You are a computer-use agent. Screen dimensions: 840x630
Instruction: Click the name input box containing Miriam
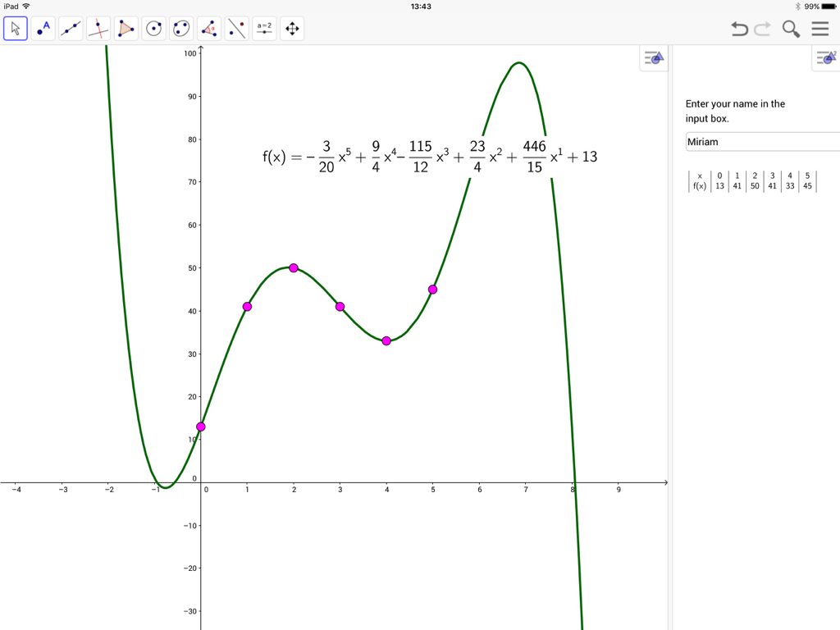coord(761,142)
